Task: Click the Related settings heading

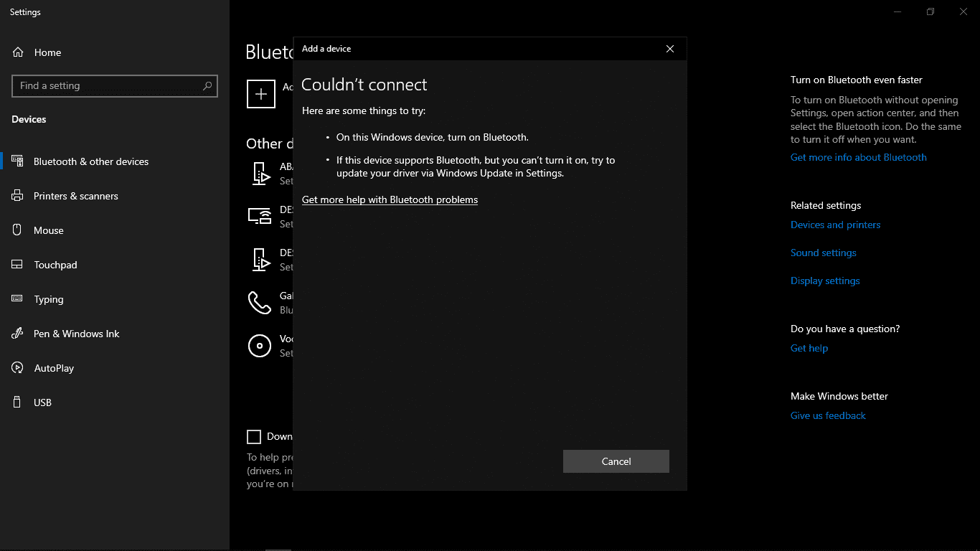Action: pos(826,205)
